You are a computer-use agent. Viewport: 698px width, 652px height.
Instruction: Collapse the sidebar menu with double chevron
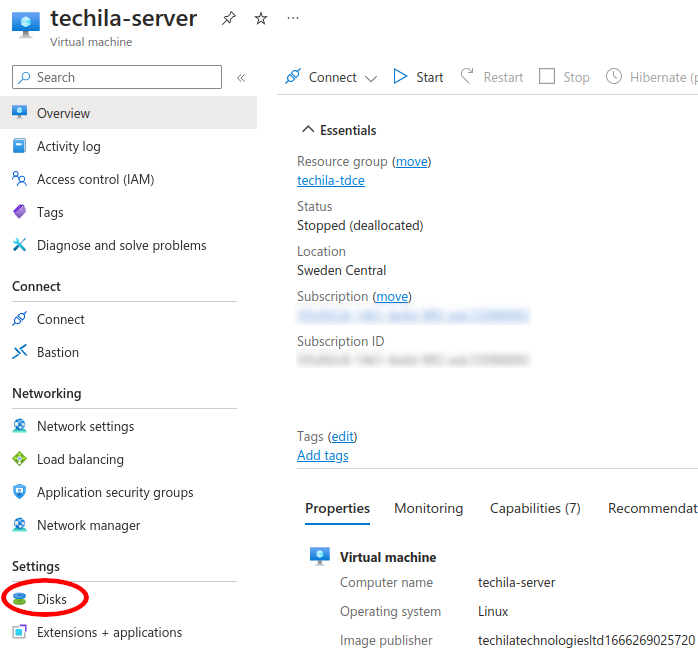pyautogui.click(x=241, y=78)
